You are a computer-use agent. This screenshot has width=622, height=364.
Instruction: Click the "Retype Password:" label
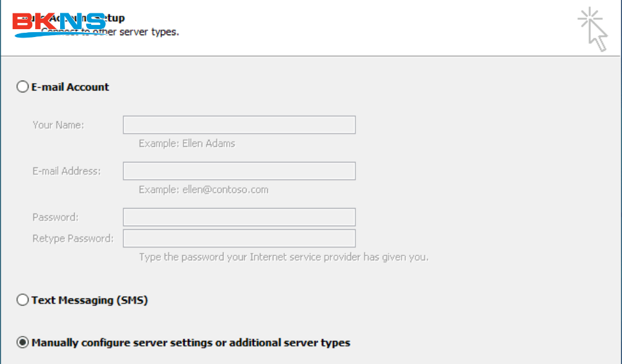click(x=73, y=238)
